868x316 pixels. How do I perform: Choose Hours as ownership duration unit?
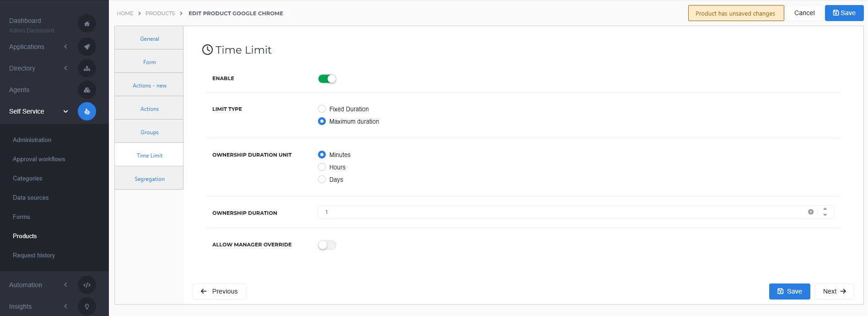point(322,167)
